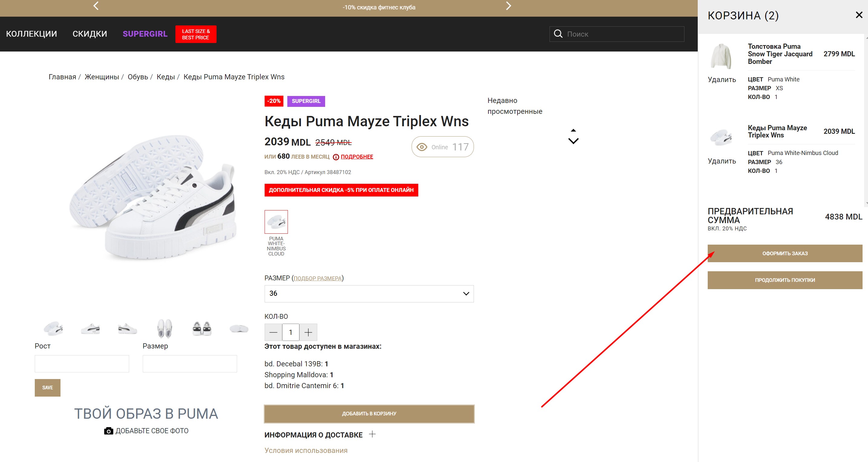Click ПРОДОЛЖИТЬ ПОКУПКИ button
Image resolution: width=868 pixels, height=462 pixels.
click(x=785, y=280)
